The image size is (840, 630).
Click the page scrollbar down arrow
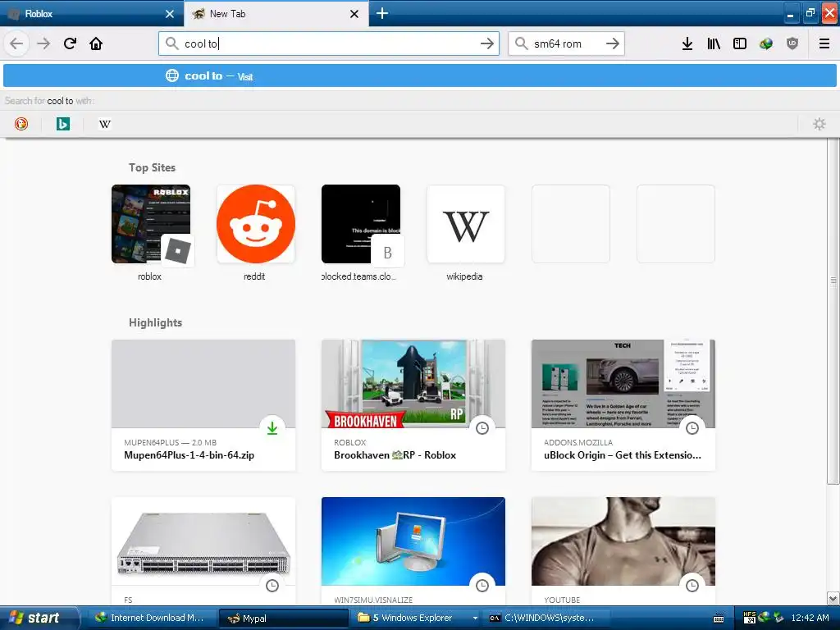[833, 598]
